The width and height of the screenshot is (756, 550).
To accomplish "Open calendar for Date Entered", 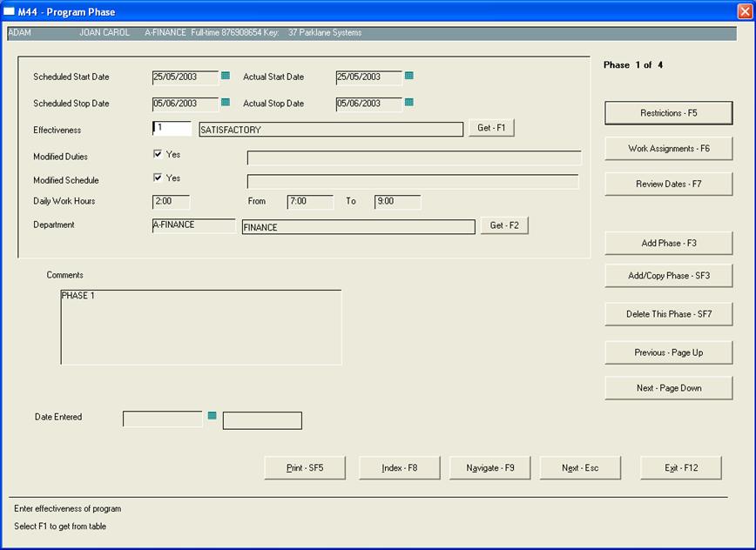I will coord(212,416).
